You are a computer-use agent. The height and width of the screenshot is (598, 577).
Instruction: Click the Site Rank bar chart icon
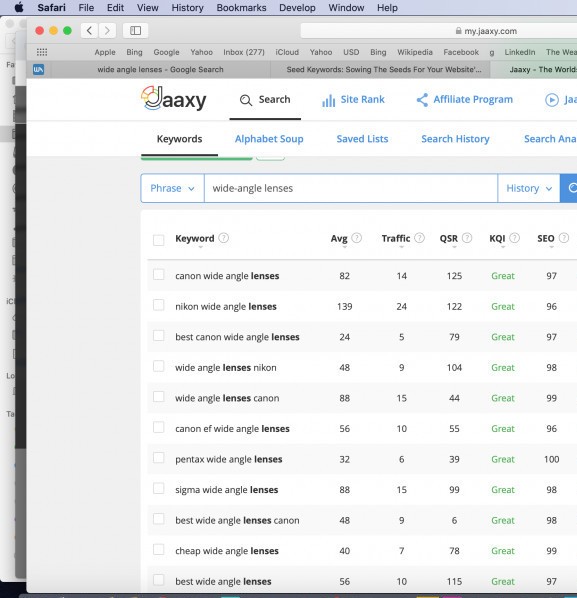tap(328, 101)
